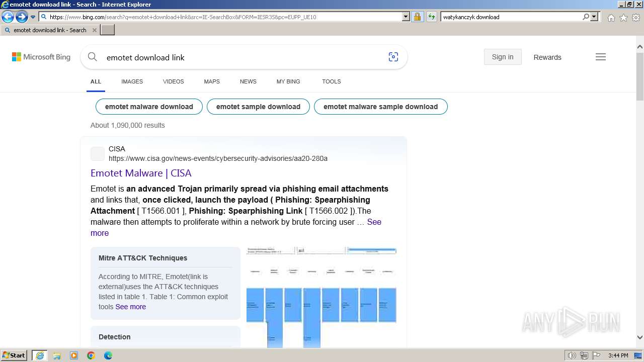The image size is (644, 362).
Task: Click the magnifier in IE search box
Action: 586,17
